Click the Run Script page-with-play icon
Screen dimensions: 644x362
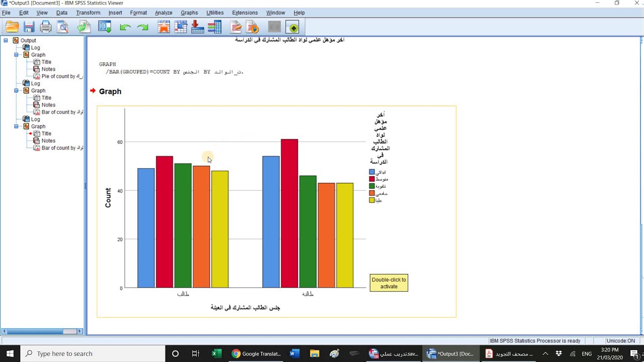(x=253, y=27)
